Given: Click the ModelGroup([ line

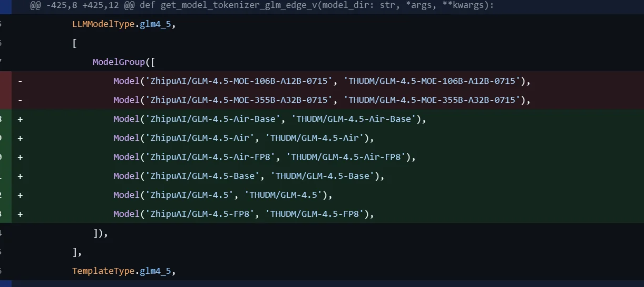Looking at the screenshot, I should point(322,62).
